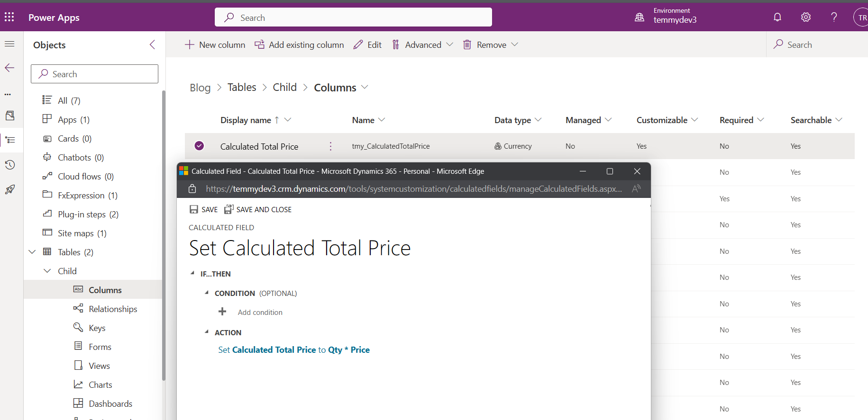Open the more options ellipsis in left rail
This screenshot has width=868, height=420.
(x=8, y=94)
